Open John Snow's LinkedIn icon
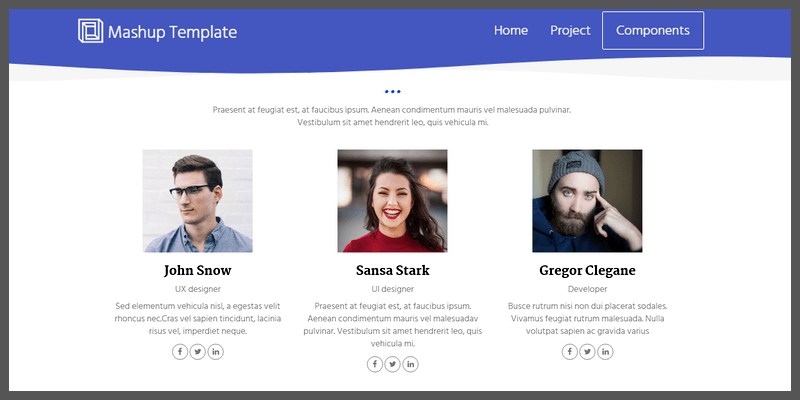Viewport: 800px width, 400px height. coord(215,352)
